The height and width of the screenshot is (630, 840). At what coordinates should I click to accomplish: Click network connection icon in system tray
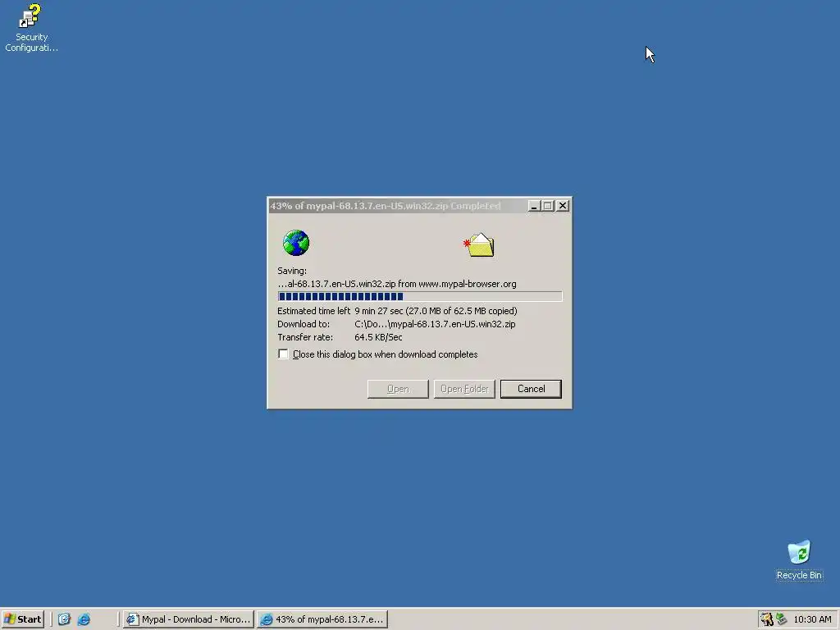tap(782, 619)
